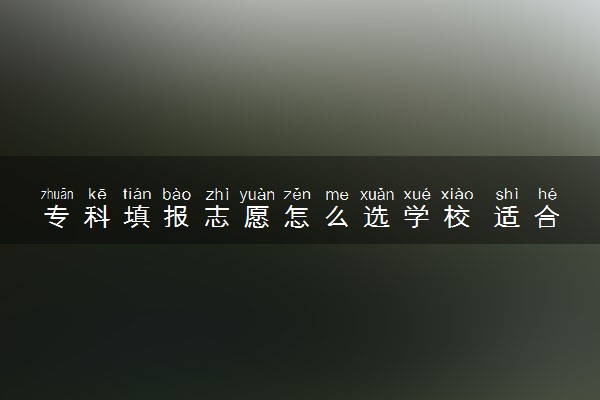Click the character 志
The height and width of the screenshot is (400, 600).
217,217
